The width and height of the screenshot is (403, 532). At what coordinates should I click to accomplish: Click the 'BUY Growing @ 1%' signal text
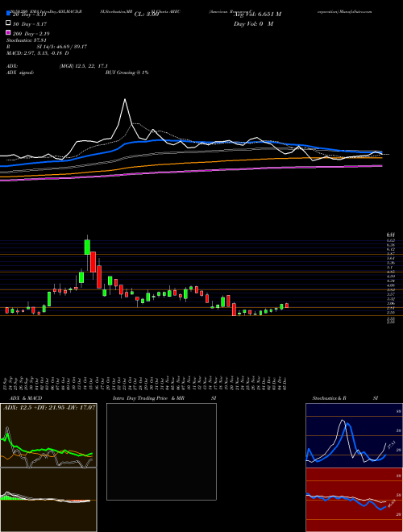(127, 73)
